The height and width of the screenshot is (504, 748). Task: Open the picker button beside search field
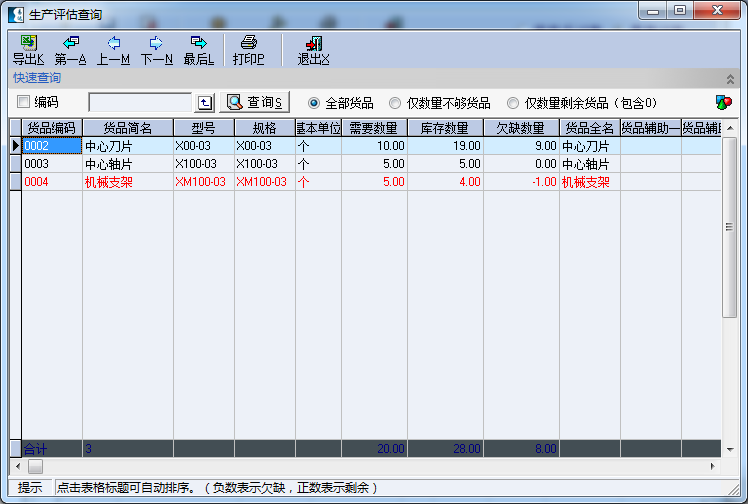205,103
